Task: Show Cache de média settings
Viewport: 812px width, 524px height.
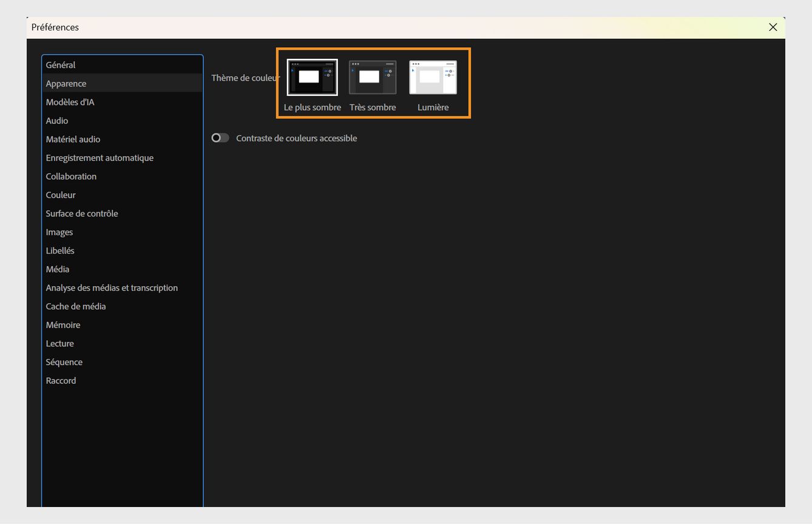Action: (122, 306)
